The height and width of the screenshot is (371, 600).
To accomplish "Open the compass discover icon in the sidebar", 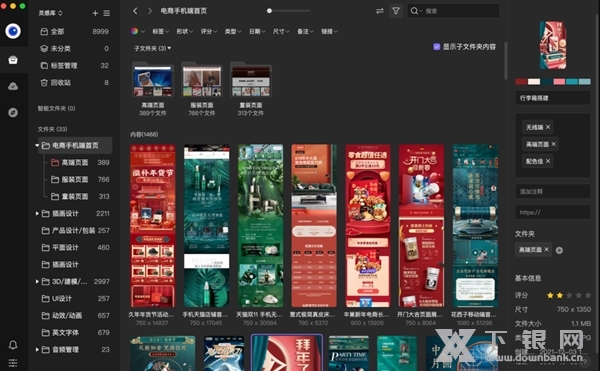I will point(13,112).
